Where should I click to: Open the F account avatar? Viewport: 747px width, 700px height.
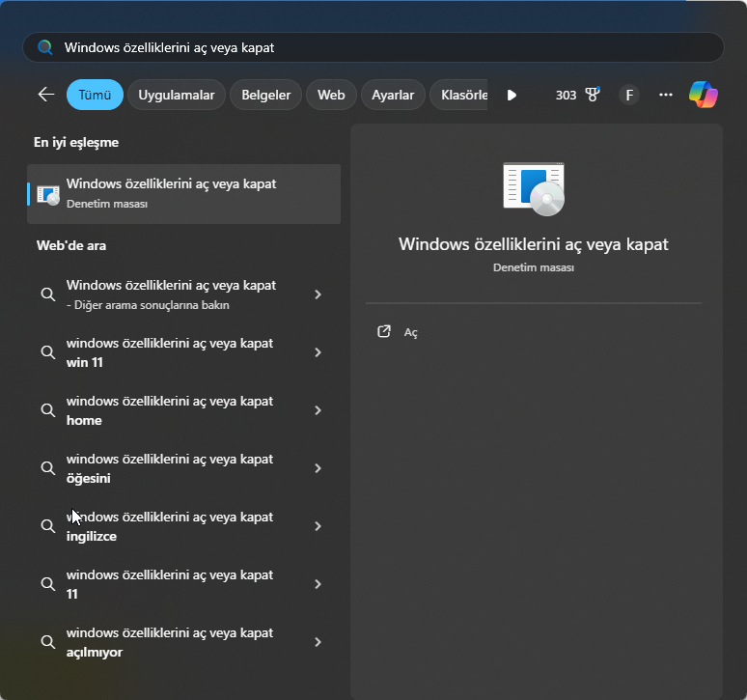click(629, 95)
